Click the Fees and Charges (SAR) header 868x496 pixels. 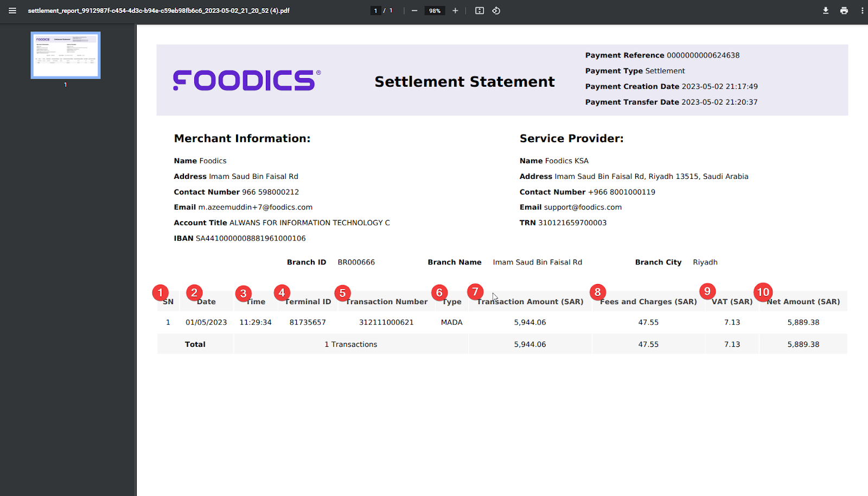pos(648,302)
